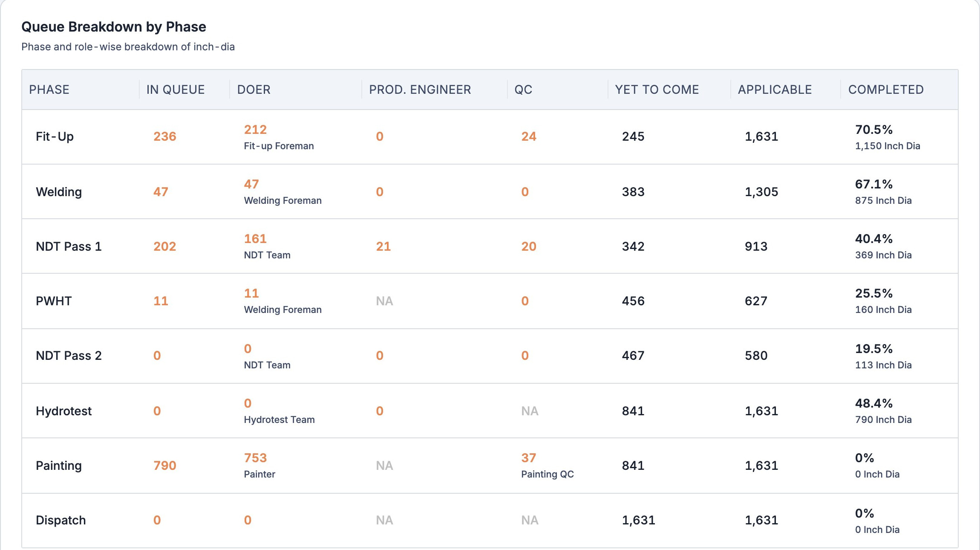
Task: Click NDT Pass 1 prod. engineer value 21
Action: point(383,246)
